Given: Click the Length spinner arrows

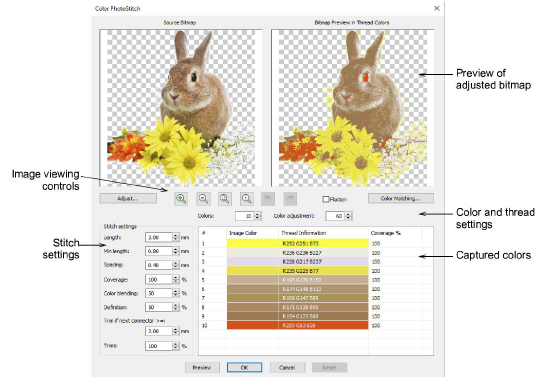Looking at the screenshot, I should tap(175, 237).
